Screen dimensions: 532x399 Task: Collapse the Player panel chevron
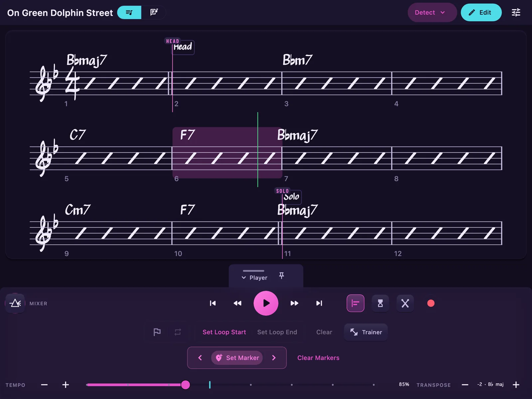click(x=244, y=278)
